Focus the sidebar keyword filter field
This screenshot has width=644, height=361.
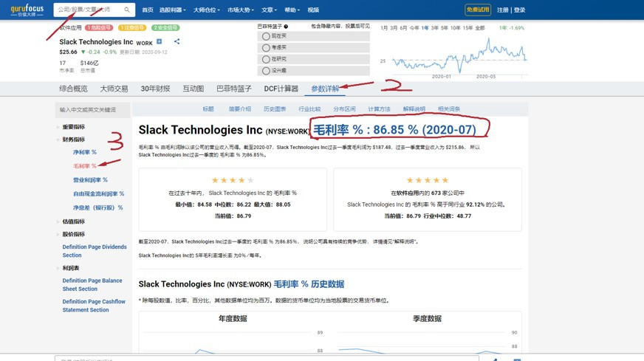point(92,110)
